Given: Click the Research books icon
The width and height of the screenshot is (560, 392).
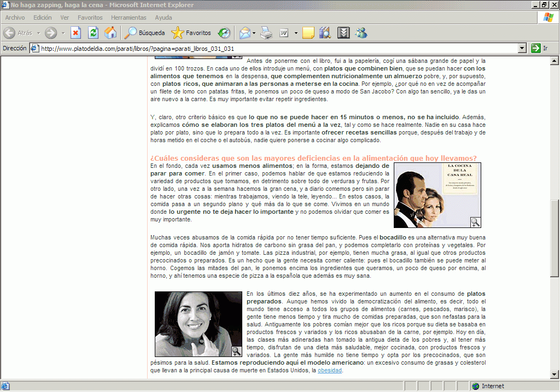Looking at the screenshot, I should point(325,33).
